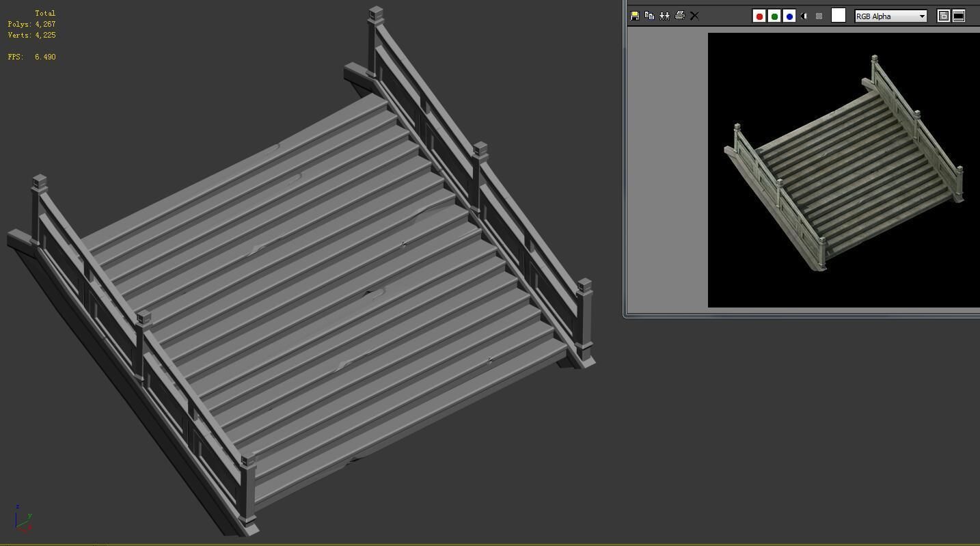The height and width of the screenshot is (546, 980).
Task: Click the rendered bridge preview image
Action: coord(844,170)
